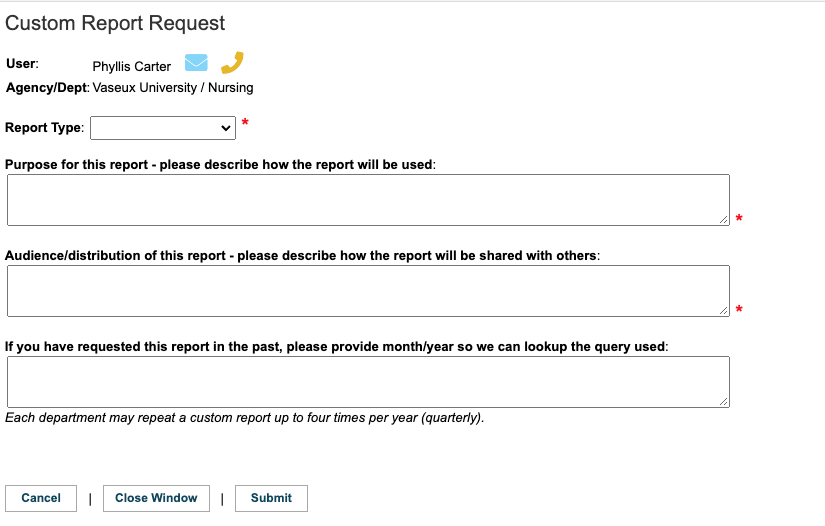Viewport: 825px width, 526px height.
Task: Click the italic quarterly repeat note
Action: pyautogui.click(x=245, y=418)
